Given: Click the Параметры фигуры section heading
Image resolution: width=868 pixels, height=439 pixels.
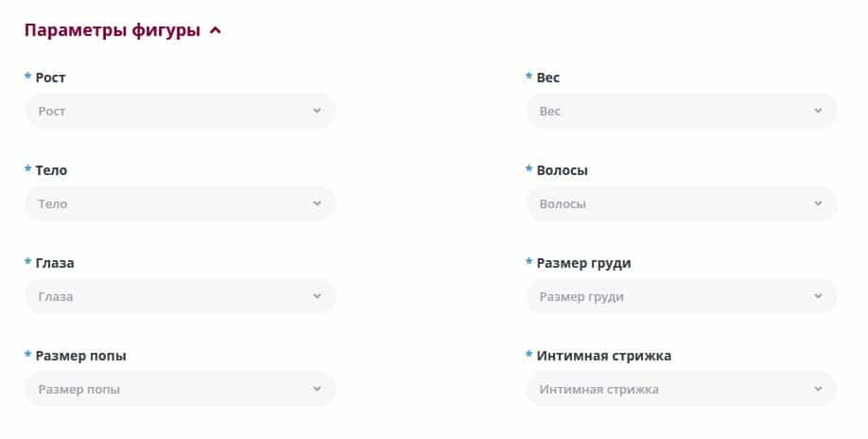Looking at the screenshot, I should 112,30.
